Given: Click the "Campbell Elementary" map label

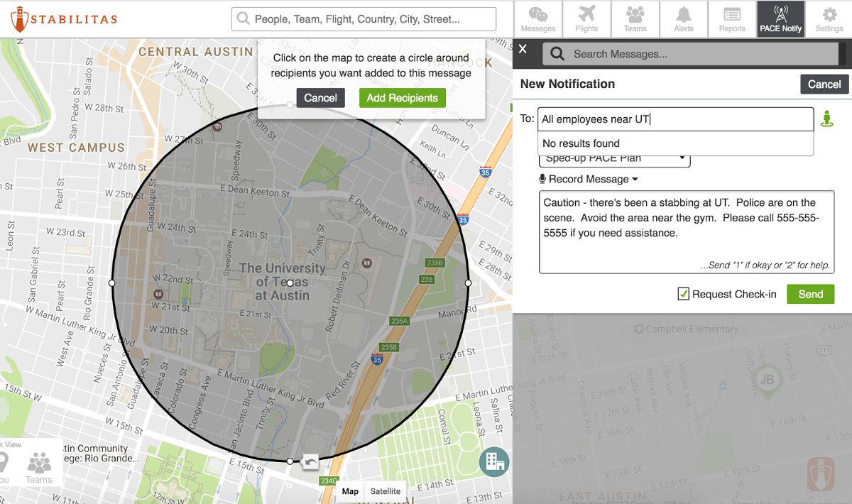Looking at the screenshot, I should 692,329.
